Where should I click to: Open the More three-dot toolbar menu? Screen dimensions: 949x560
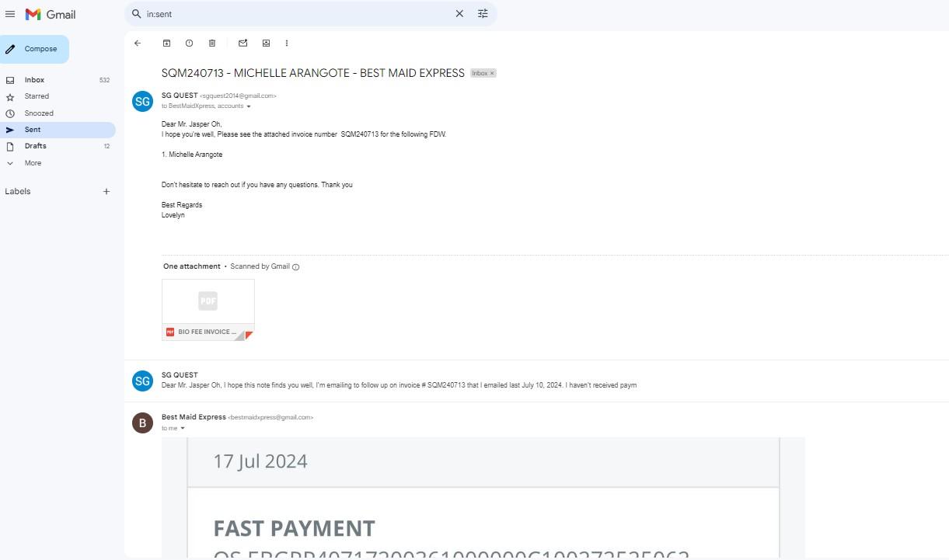point(287,43)
